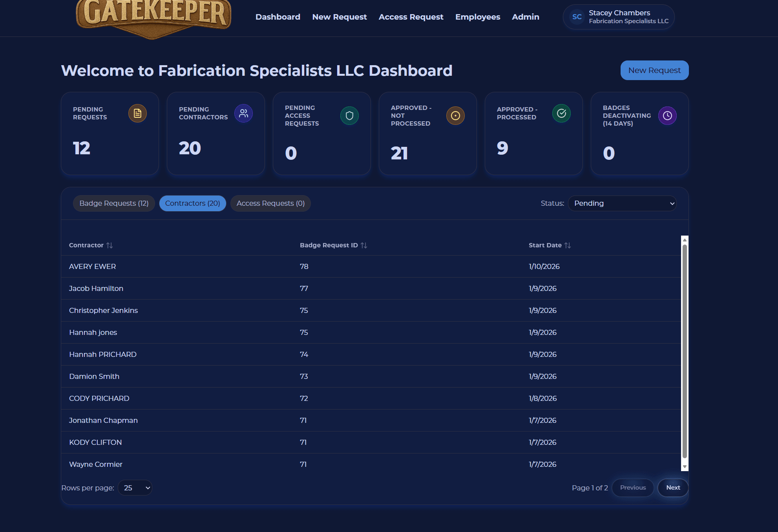Screen dimensions: 778x532
Task: Select the Jacob Hamilton row
Action: click(x=371, y=289)
